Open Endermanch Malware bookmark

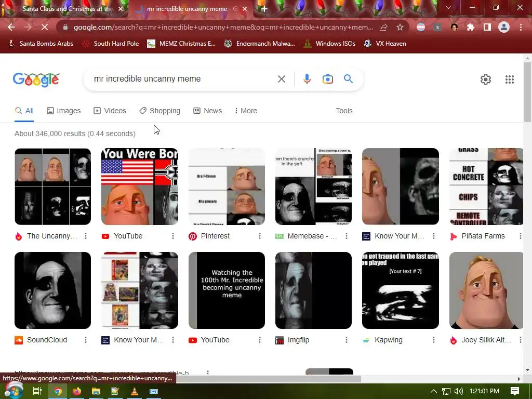click(260, 44)
